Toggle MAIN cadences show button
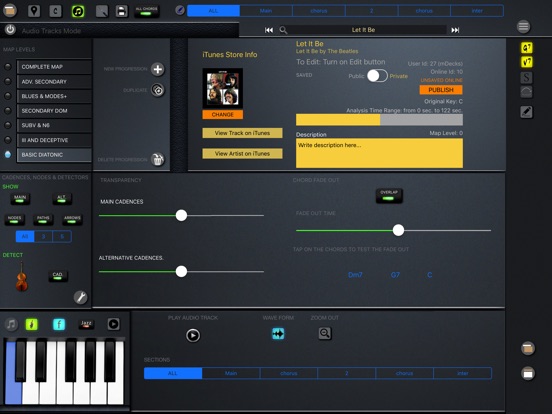552x414 pixels. (20, 199)
